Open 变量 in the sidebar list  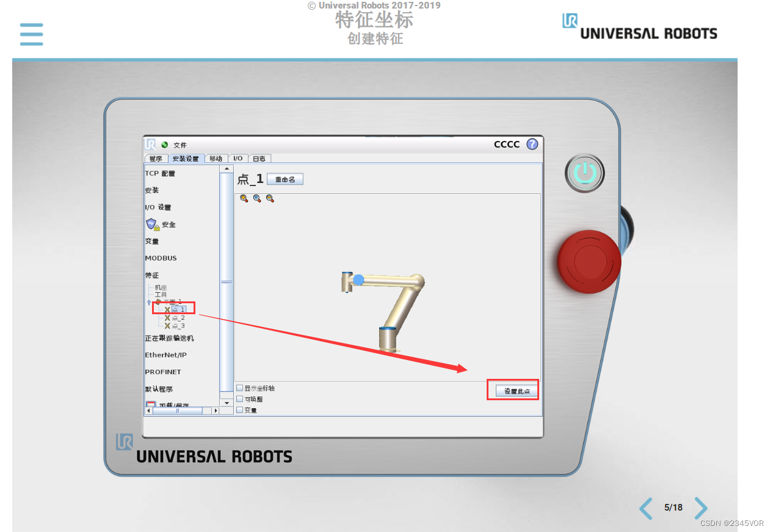tap(152, 242)
